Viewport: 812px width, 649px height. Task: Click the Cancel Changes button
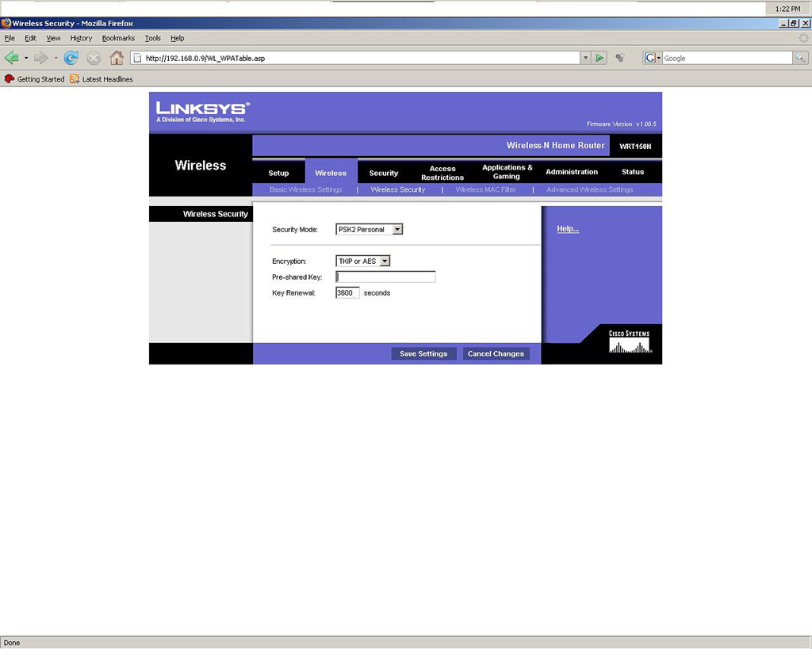[496, 353]
